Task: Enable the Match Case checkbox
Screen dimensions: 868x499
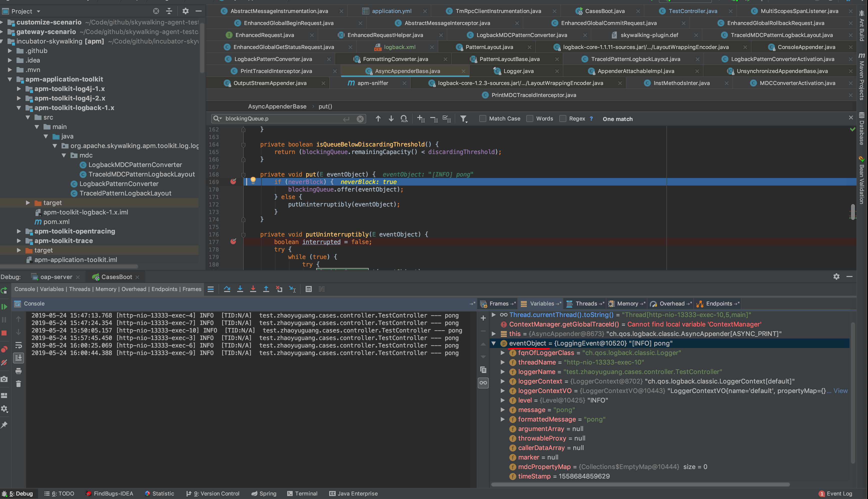Action: point(483,118)
